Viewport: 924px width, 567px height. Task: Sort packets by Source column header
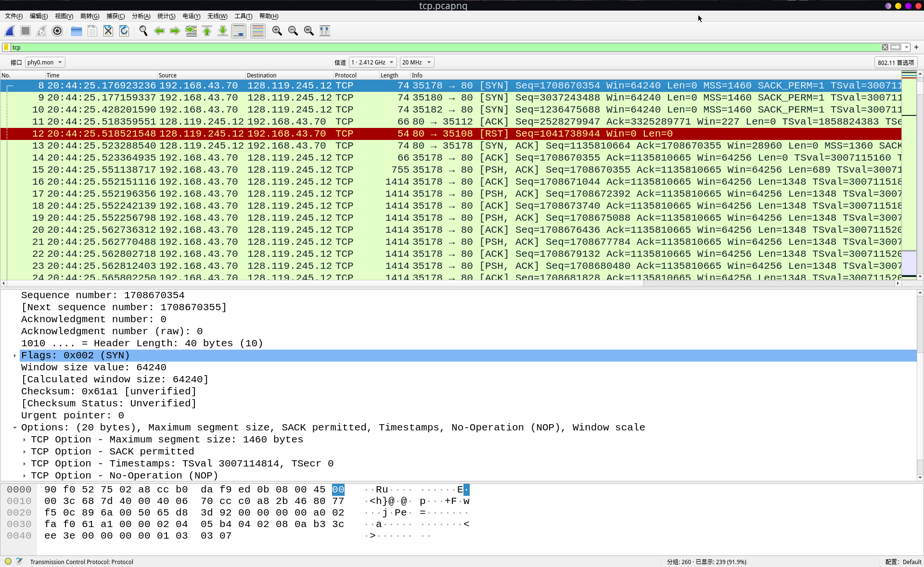(x=201, y=75)
